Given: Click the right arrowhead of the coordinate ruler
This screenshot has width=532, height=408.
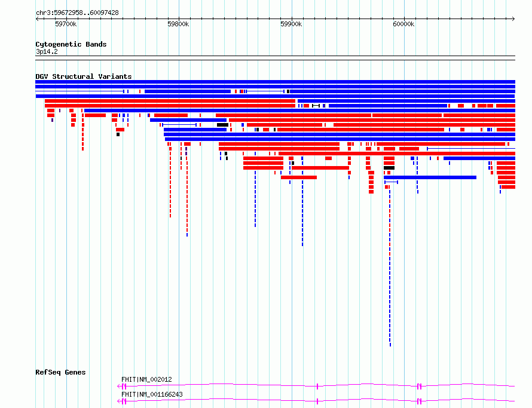Looking at the screenshot, I should click(513, 19).
